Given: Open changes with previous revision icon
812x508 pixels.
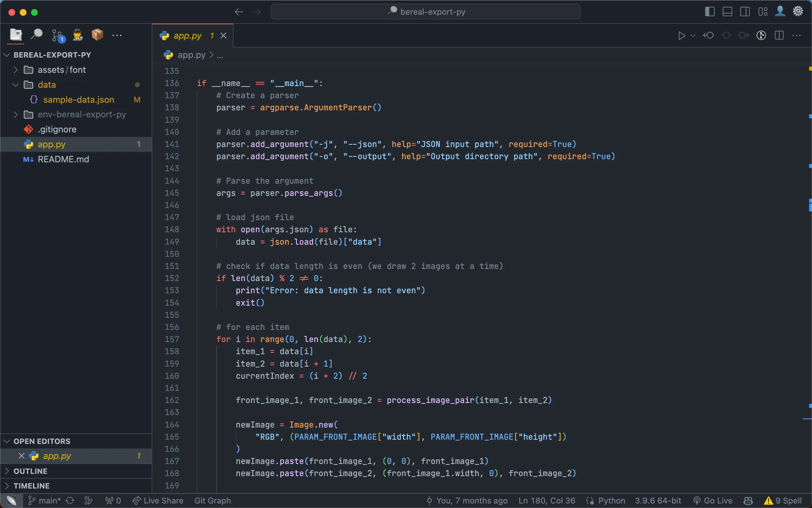Looking at the screenshot, I should pyautogui.click(x=708, y=35).
